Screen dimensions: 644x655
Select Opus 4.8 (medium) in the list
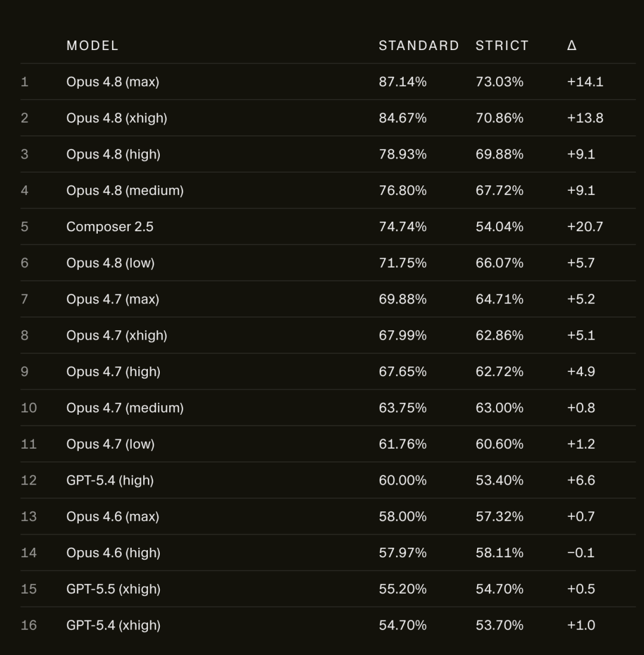[125, 191]
